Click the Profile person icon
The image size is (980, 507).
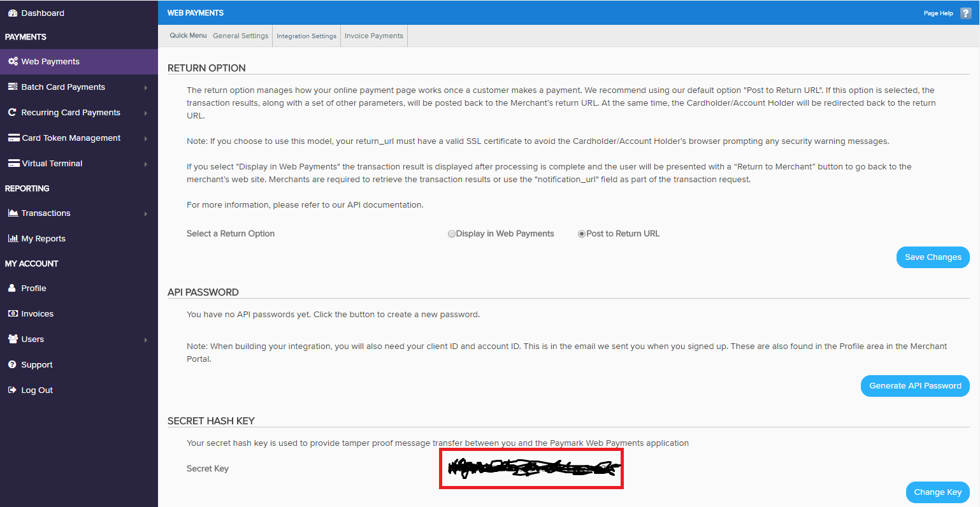(13, 288)
